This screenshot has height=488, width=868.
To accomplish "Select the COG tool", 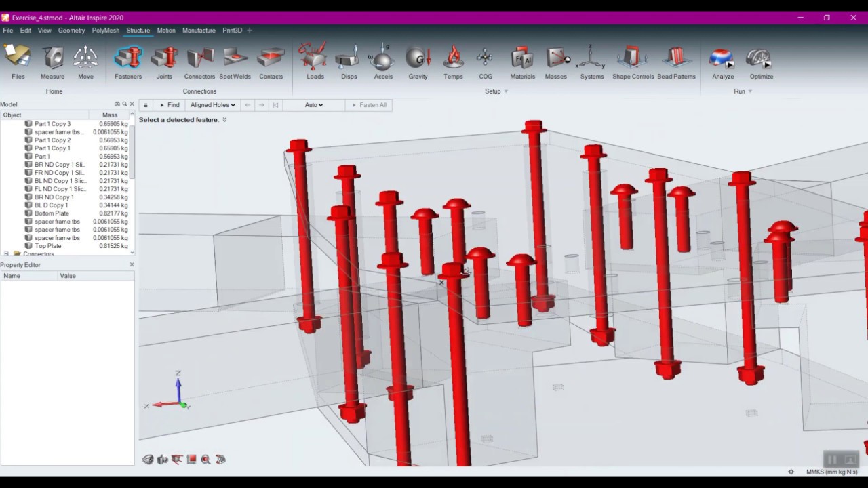I will (486, 62).
